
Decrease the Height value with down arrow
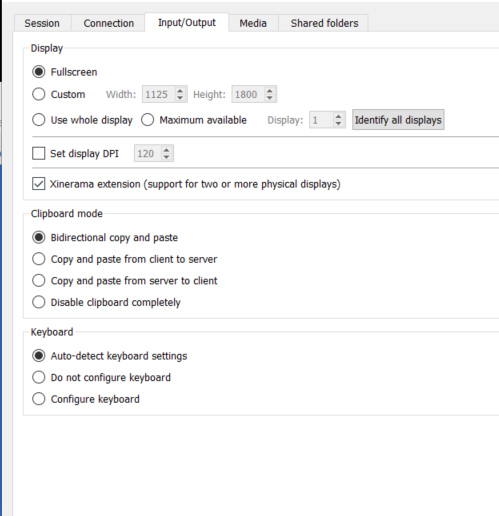269,98
